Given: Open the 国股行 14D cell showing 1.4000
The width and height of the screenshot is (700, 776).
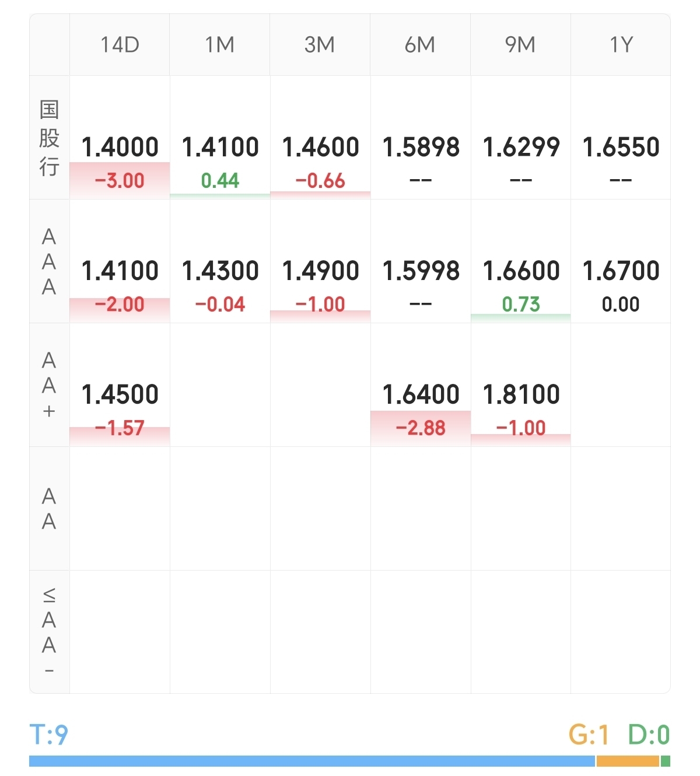Looking at the screenshot, I should (120, 147).
